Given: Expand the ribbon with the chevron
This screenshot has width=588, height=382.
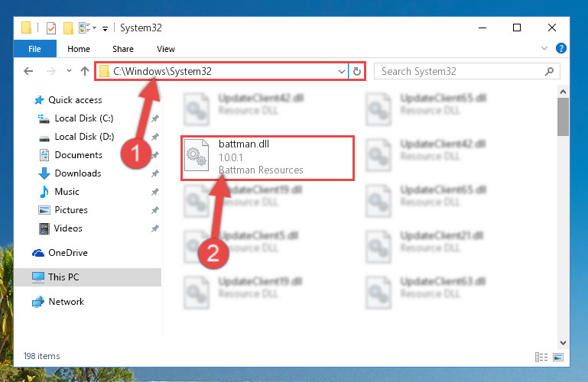Looking at the screenshot, I should click(x=544, y=48).
